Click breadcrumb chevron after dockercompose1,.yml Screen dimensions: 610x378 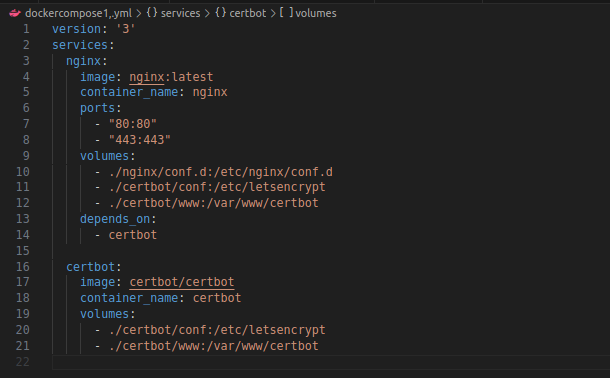[139, 14]
